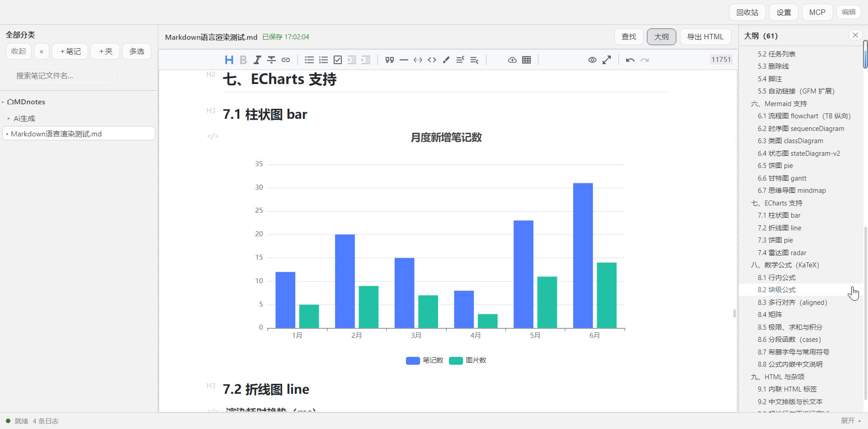
Task: Insert a table with the grid icon
Action: (527, 60)
